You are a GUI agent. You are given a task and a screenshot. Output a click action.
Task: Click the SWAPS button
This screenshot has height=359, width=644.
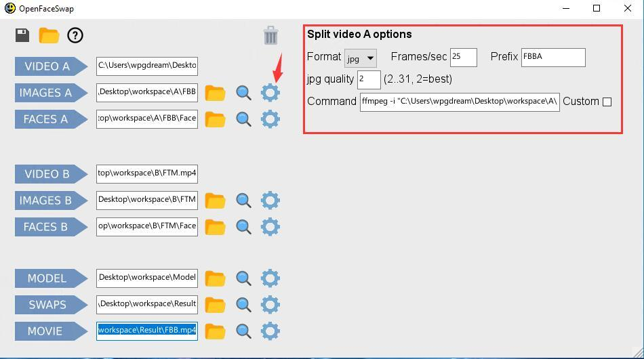[52, 305]
